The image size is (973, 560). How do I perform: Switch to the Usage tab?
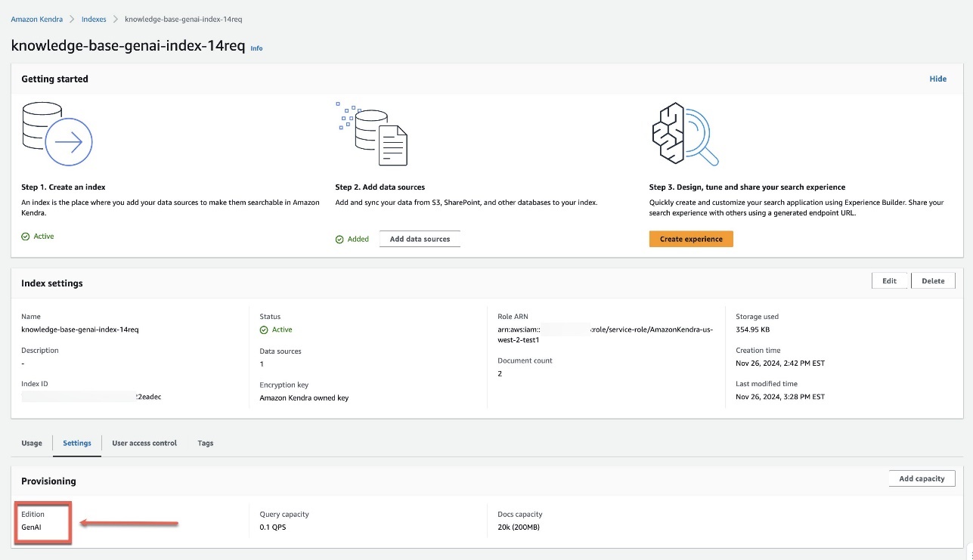pos(32,443)
